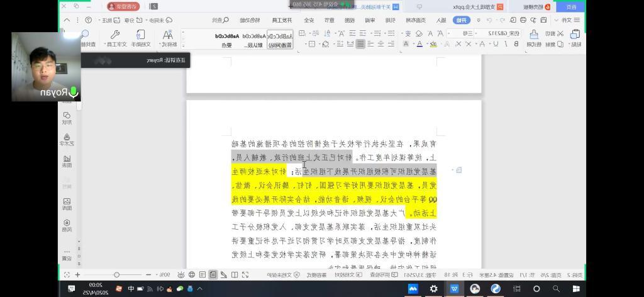
Task: Switch to the View (视图) tab
Action: [350, 20]
